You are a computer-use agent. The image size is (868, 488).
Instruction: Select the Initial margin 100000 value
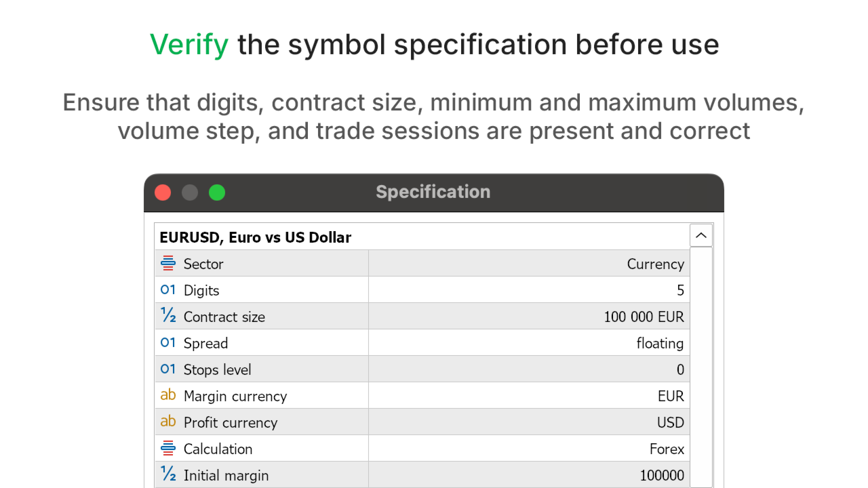click(662, 476)
